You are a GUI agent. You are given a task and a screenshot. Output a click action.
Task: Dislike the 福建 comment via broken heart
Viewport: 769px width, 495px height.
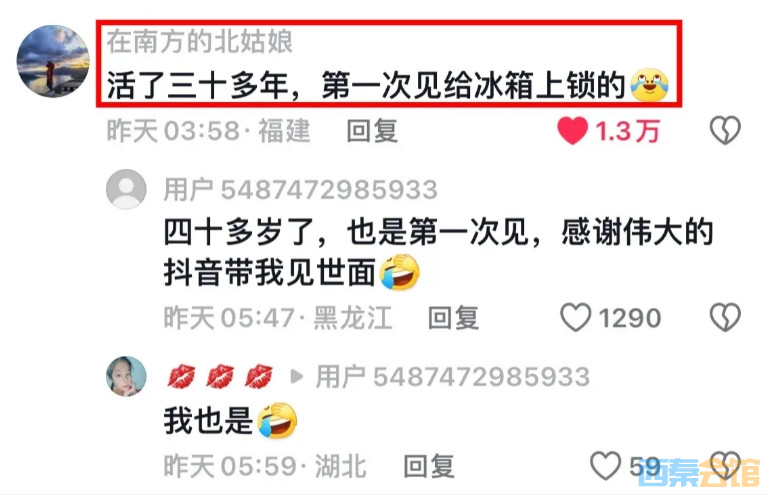coord(725,130)
